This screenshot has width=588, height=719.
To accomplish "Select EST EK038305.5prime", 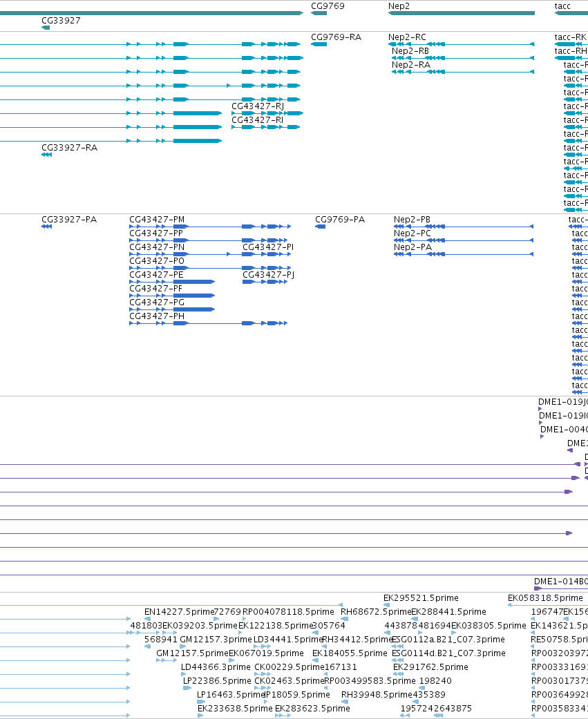I will pos(489,626).
